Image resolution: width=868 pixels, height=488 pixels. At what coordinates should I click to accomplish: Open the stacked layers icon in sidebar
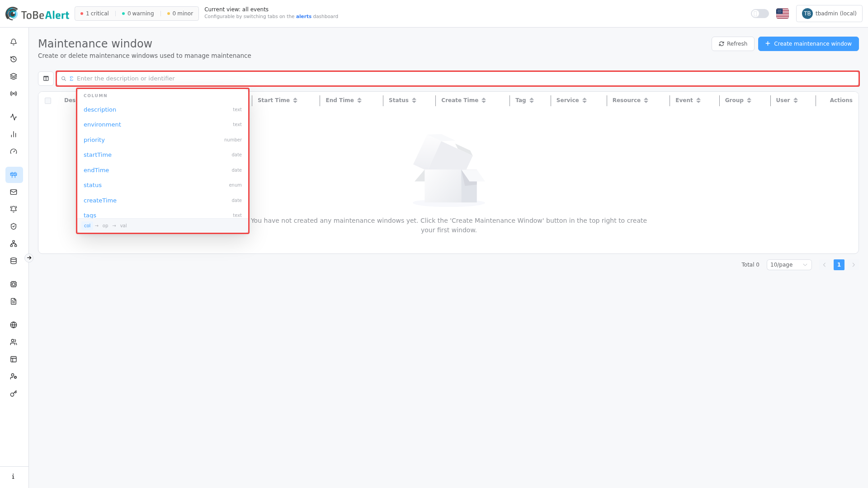tap(14, 76)
